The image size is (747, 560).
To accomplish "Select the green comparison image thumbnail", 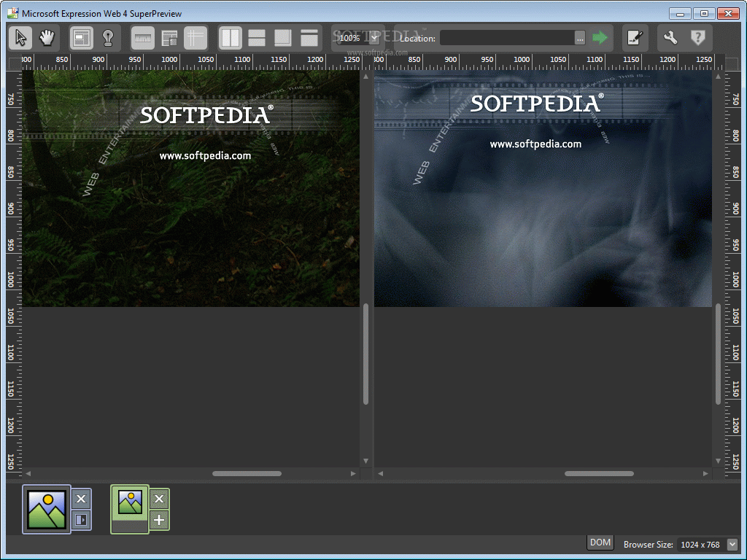I will (x=130, y=509).
